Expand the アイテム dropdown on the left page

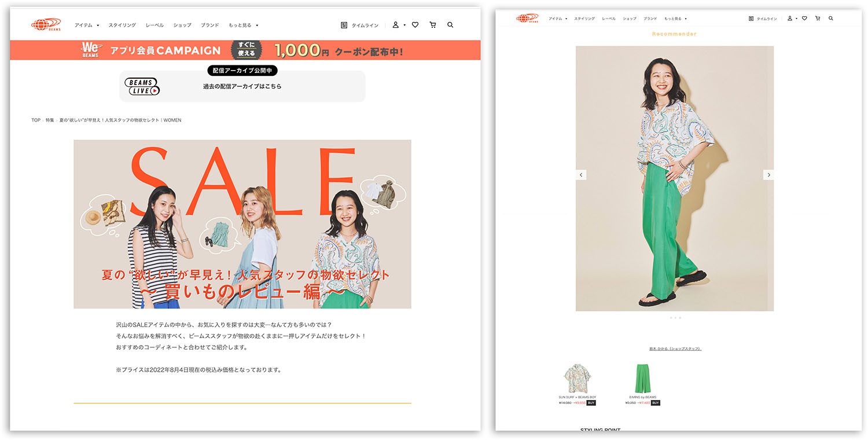point(87,25)
